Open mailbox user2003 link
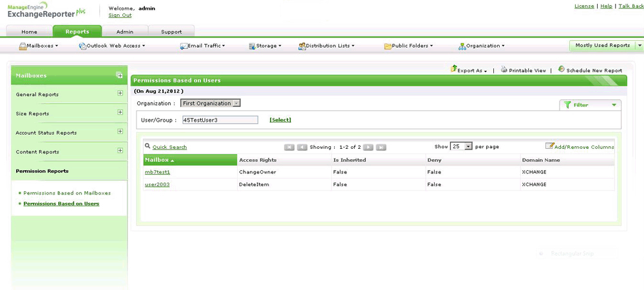 click(x=157, y=184)
